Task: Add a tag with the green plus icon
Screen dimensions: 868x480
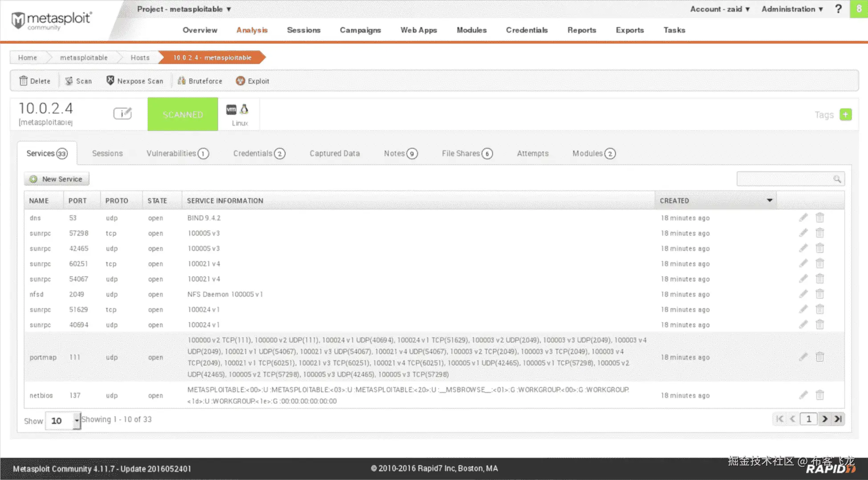Action: click(846, 114)
